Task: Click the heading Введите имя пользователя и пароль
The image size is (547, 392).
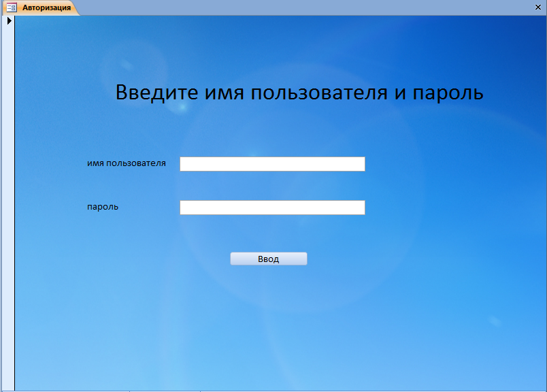Action: 299,93
